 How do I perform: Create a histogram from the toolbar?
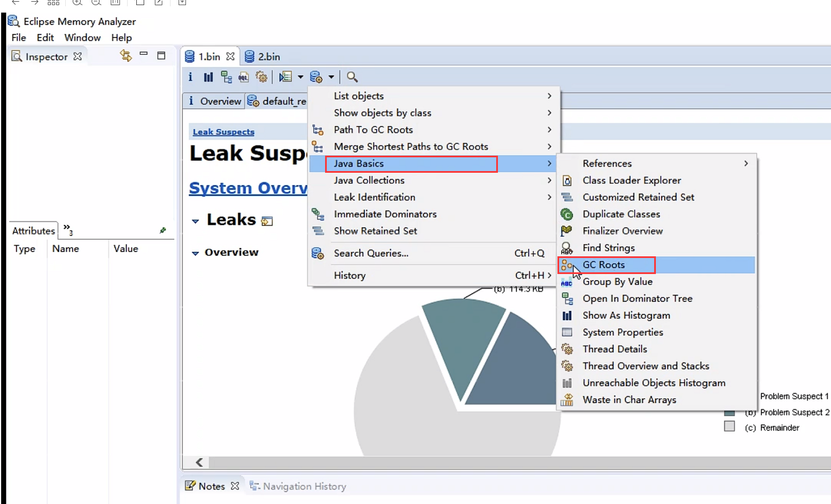(208, 77)
